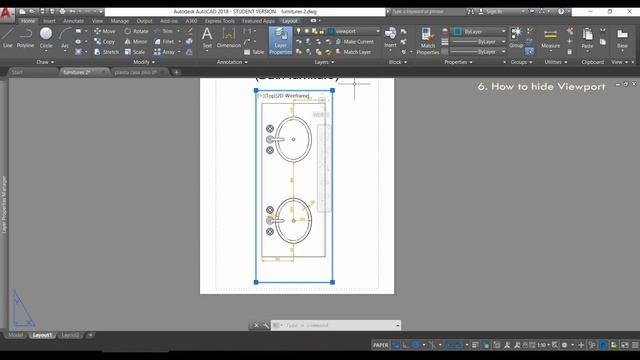Choose the Stretch command
This screenshot has width=640, height=360.
click(x=106, y=52)
